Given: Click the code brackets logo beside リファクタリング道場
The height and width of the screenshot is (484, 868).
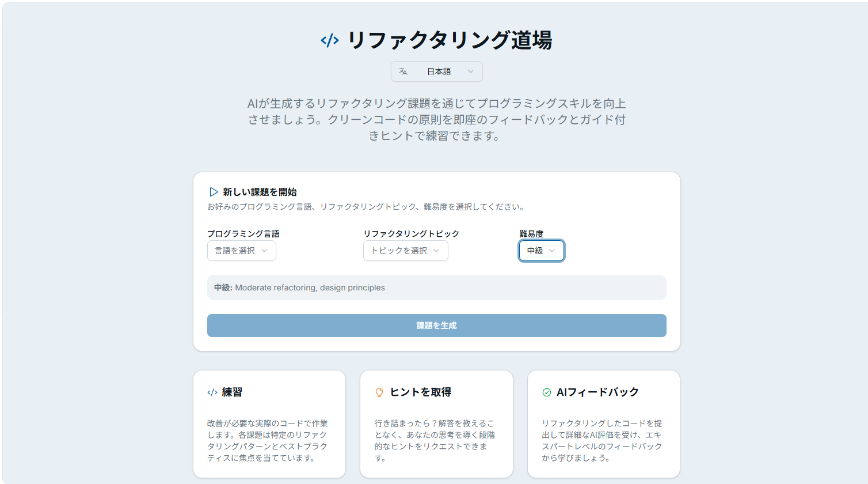Looking at the screenshot, I should click(330, 40).
